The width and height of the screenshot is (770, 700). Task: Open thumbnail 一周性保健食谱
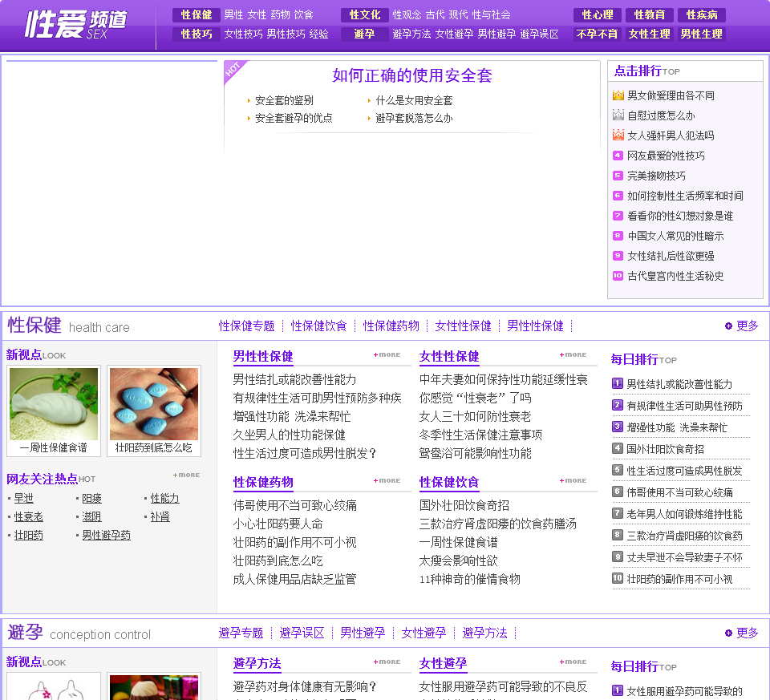[54, 404]
